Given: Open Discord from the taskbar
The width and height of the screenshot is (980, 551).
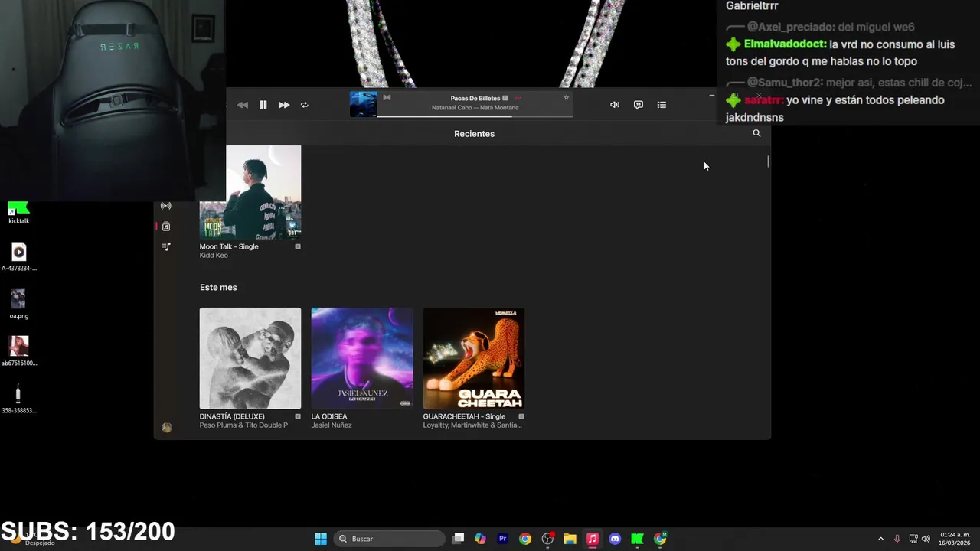Looking at the screenshot, I should pos(615,539).
